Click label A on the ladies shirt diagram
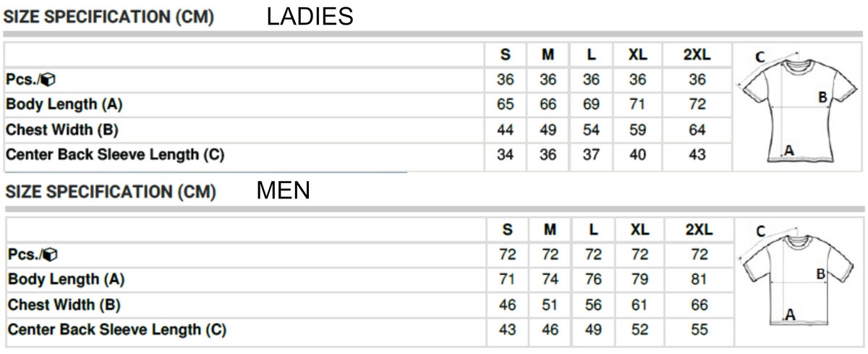 pos(789,151)
